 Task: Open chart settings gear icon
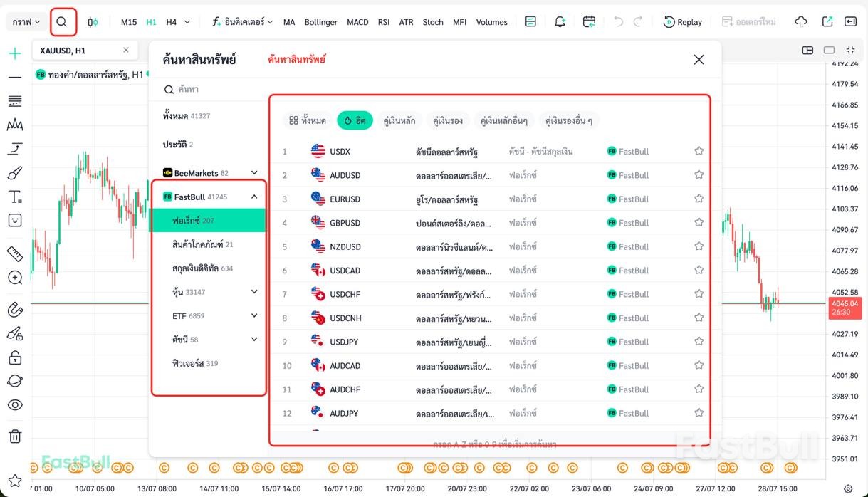click(x=848, y=489)
